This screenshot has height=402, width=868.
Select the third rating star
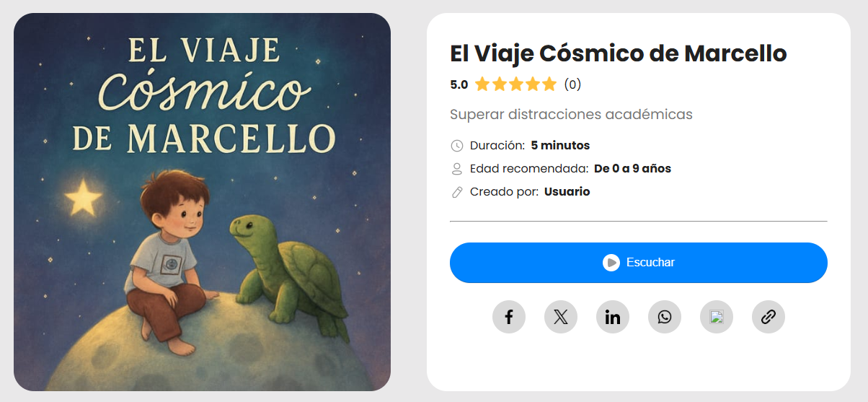516,84
